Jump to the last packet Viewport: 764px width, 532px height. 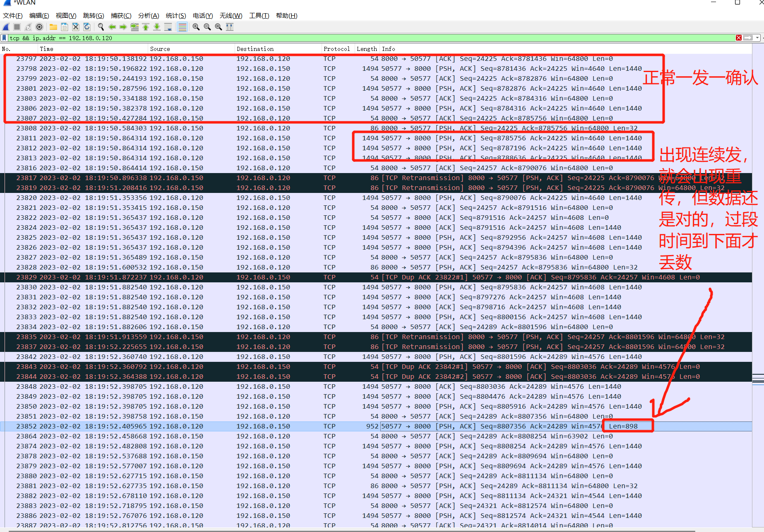(157, 27)
